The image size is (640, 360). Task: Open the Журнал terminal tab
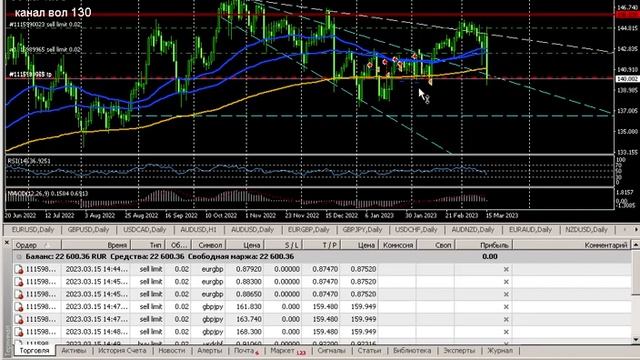coord(500,351)
